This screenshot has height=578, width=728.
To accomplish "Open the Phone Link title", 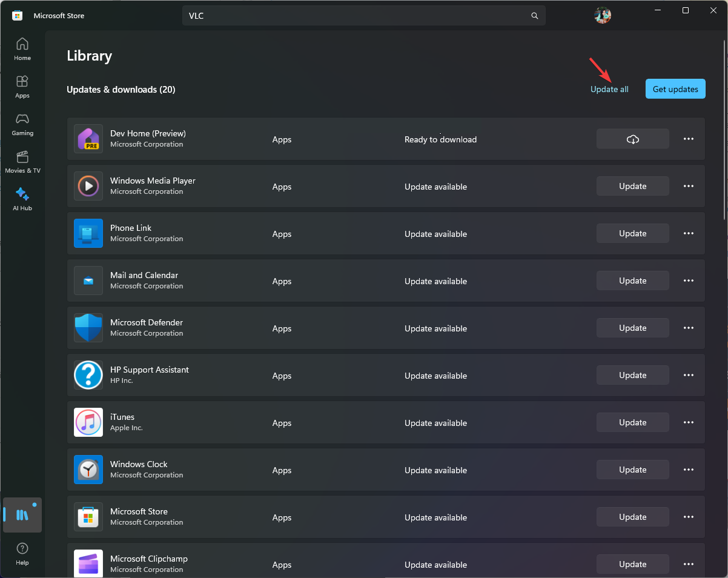I will [x=131, y=228].
